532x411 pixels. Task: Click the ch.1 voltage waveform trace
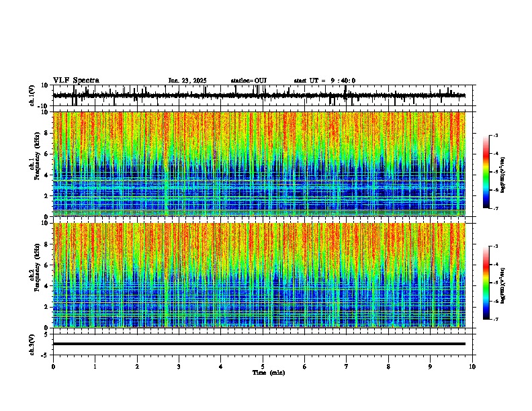(x=259, y=95)
